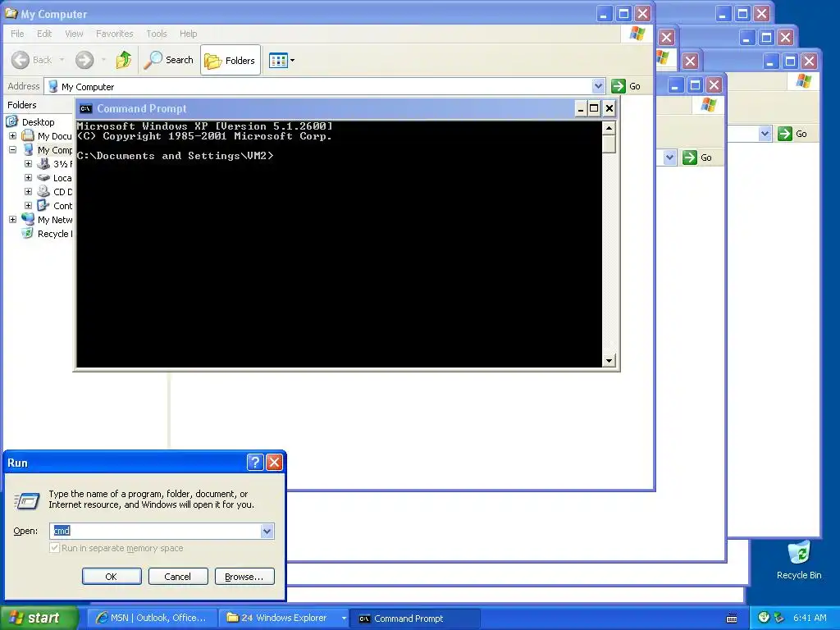Click the floppy drive icon in tree

pyautogui.click(x=43, y=164)
